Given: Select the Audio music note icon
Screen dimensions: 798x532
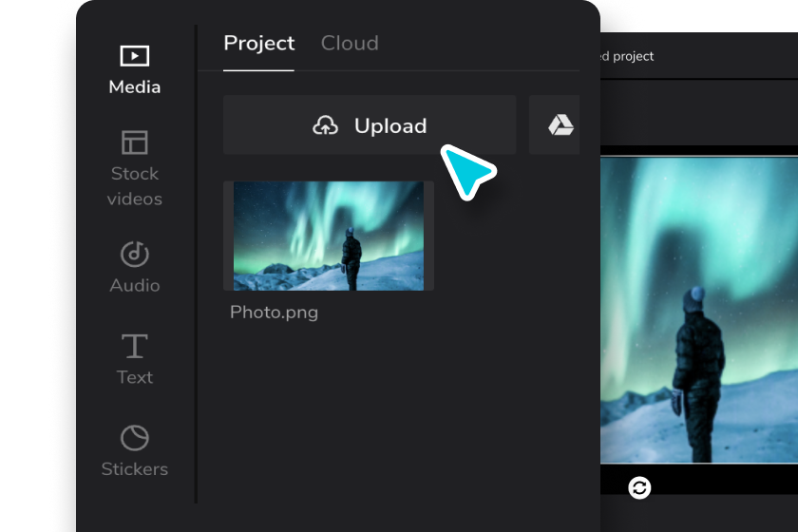Looking at the screenshot, I should point(134,254).
